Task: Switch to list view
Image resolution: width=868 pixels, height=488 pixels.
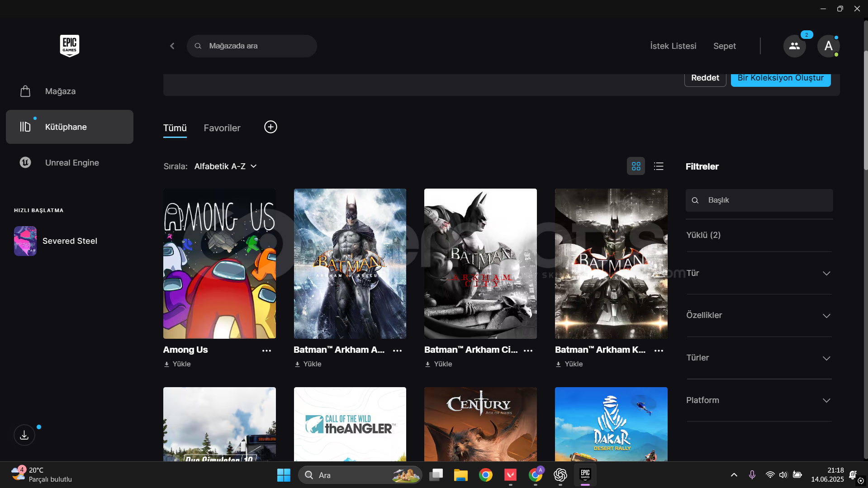Action: [x=659, y=166]
